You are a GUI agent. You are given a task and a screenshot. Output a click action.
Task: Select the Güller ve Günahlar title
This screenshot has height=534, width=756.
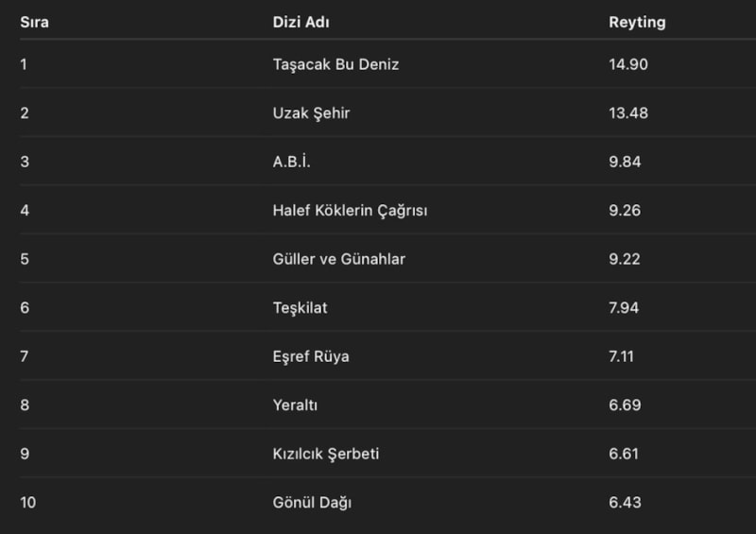pyautogui.click(x=338, y=259)
